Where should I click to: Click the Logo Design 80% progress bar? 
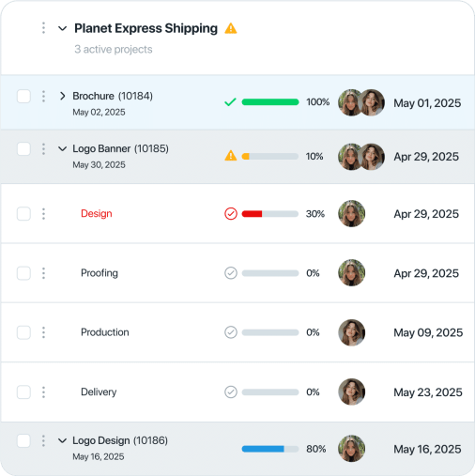point(270,449)
